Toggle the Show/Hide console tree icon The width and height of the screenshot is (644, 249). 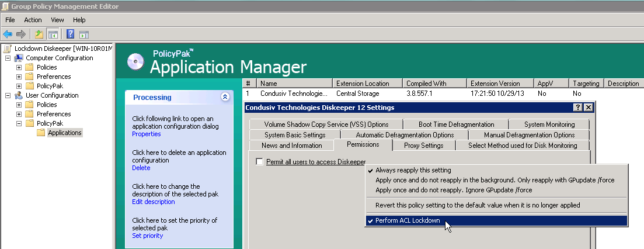click(53, 34)
